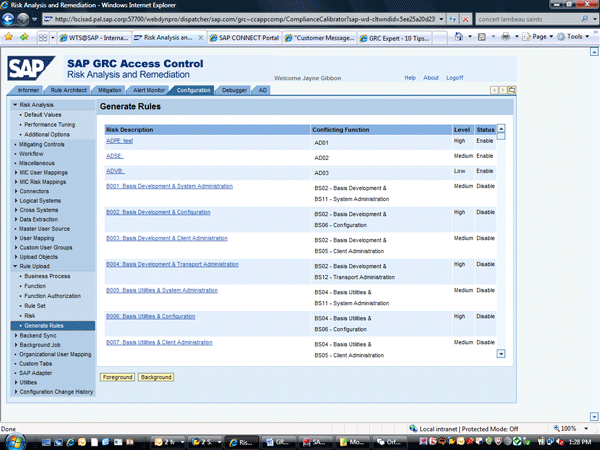Click the previous tab arrow icon in SAP header

point(494,90)
